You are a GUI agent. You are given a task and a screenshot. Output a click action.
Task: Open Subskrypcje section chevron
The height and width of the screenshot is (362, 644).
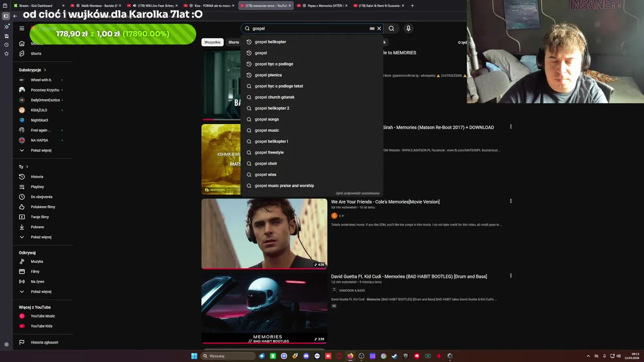(x=45, y=70)
